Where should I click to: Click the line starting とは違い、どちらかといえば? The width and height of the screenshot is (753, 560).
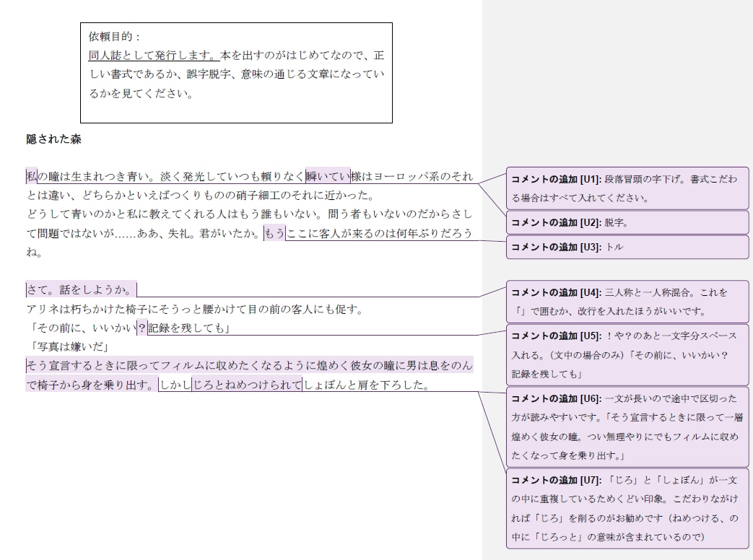(x=200, y=196)
